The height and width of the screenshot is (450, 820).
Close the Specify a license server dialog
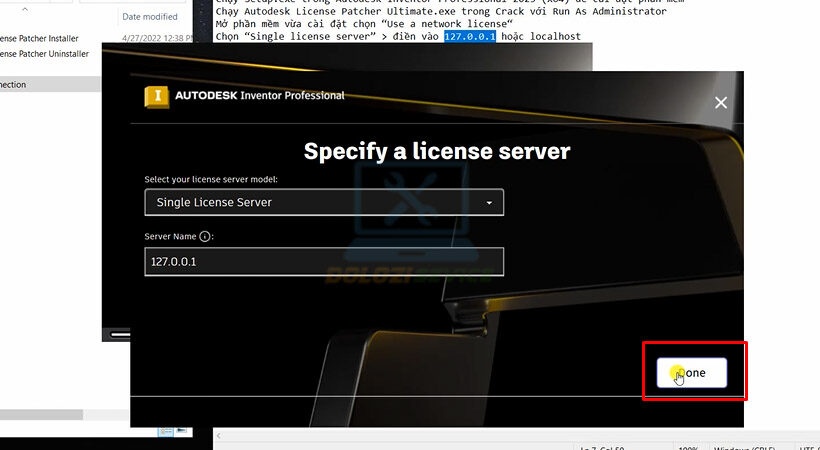click(x=721, y=103)
